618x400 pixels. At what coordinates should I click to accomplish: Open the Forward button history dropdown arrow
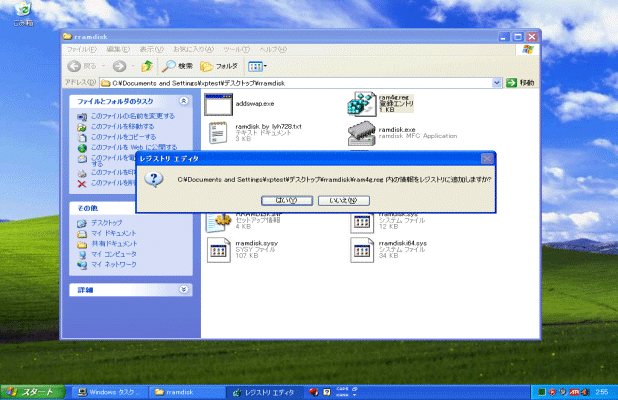click(x=133, y=66)
